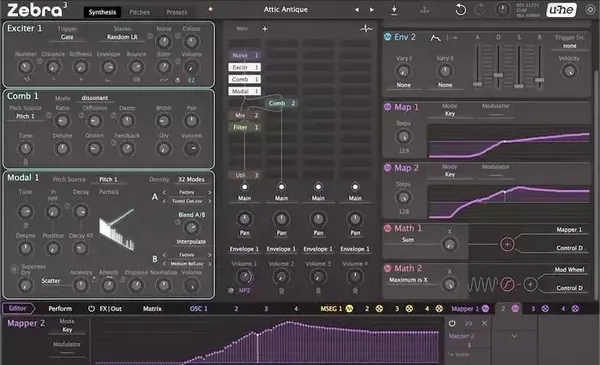
Task: Select the OSC 1 tab
Action: (199, 308)
